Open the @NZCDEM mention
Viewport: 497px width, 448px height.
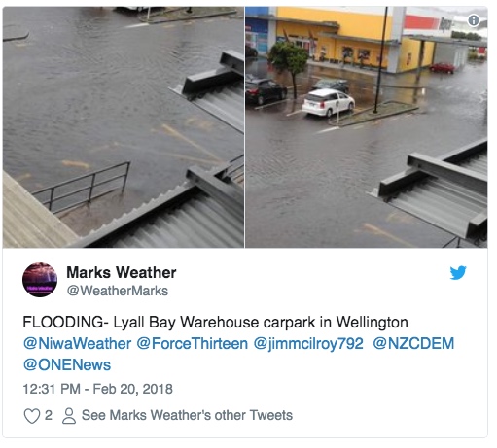click(413, 343)
